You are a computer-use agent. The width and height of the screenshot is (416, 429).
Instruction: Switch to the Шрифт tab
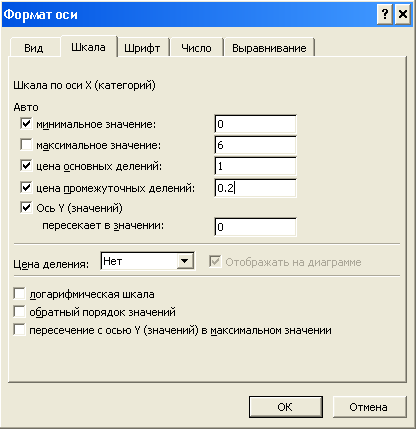pos(142,48)
